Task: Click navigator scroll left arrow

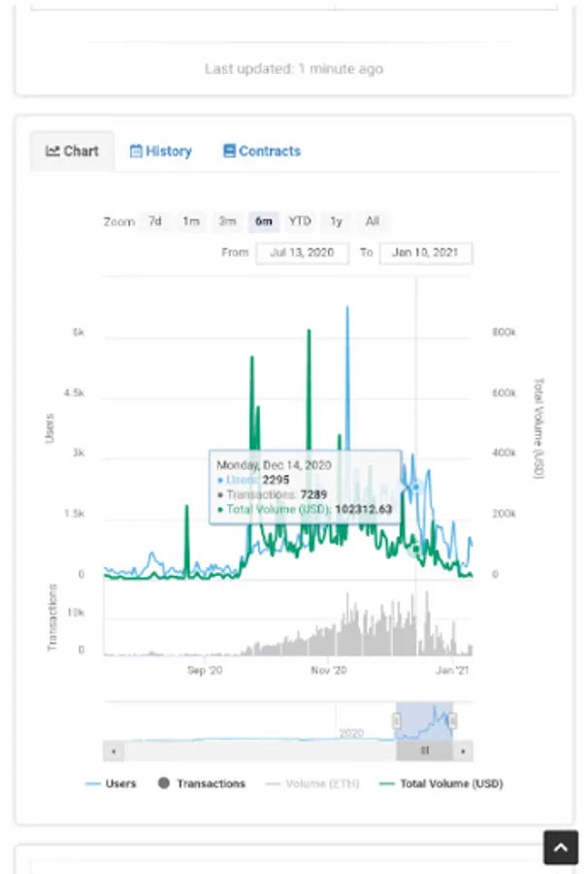Action: pos(114,751)
